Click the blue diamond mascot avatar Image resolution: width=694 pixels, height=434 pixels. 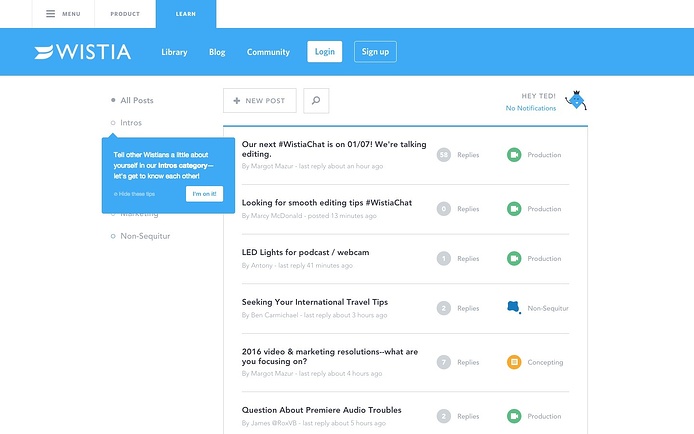click(576, 101)
